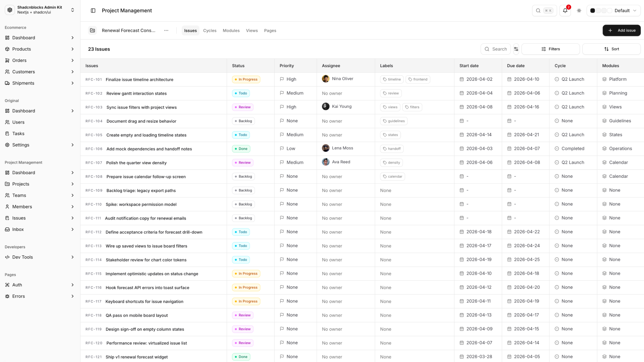Click Ava Reed avatar
This screenshot has height=362, width=644.
pyautogui.click(x=326, y=162)
